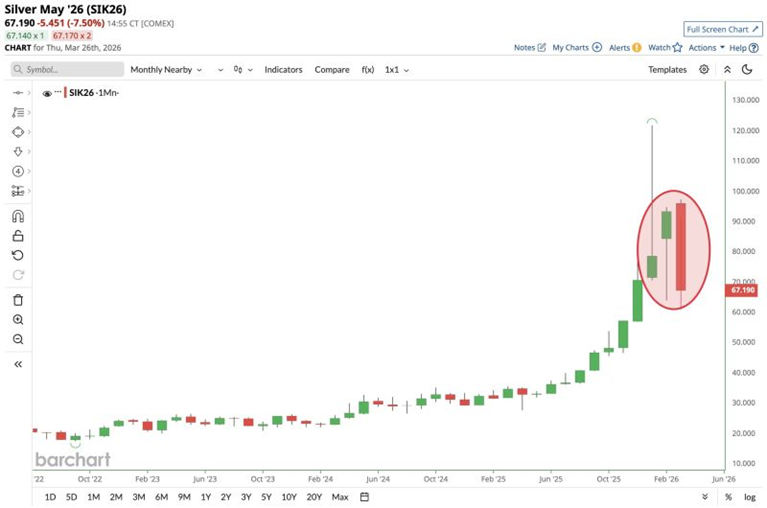Viewport: 767px width, 508px height.
Task: Toggle log scale on price axis
Action: click(x=749, y=497)
